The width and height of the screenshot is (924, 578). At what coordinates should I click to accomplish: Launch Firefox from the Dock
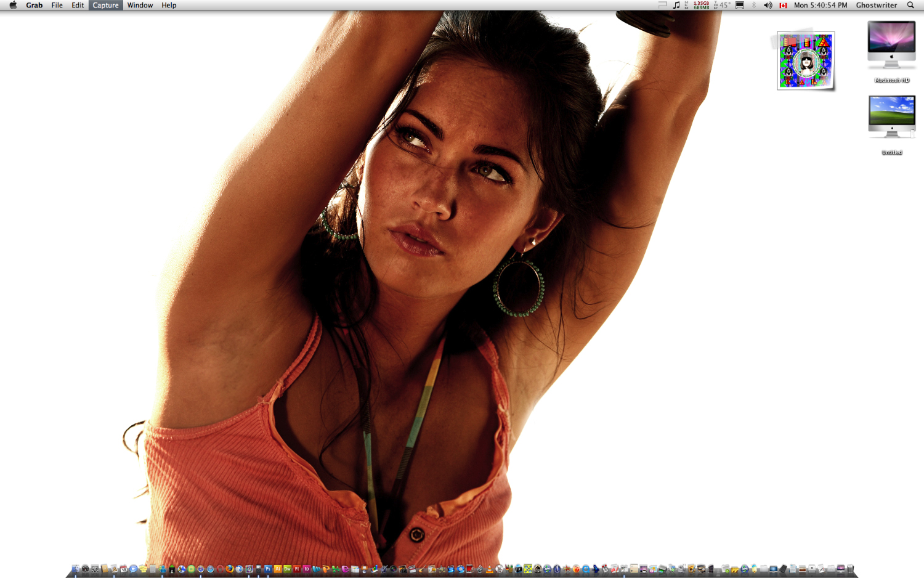pyautogui.click(x=229, y=569)
